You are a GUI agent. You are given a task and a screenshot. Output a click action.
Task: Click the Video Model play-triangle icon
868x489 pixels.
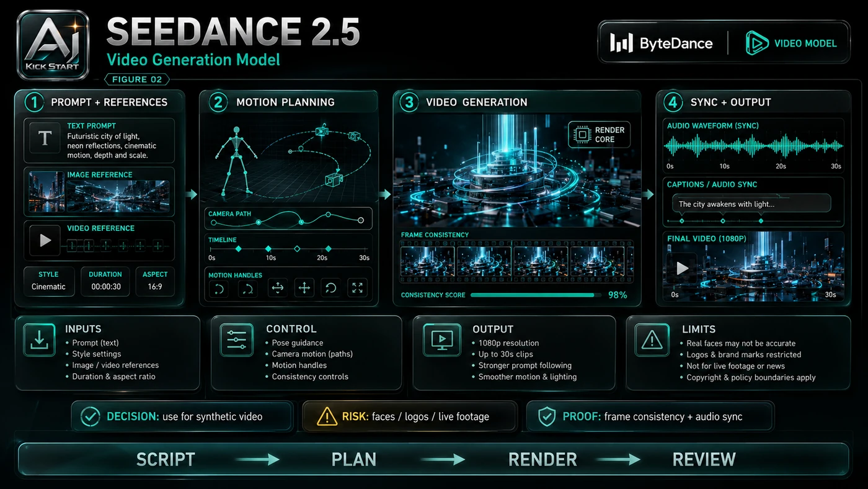[756, 43]
